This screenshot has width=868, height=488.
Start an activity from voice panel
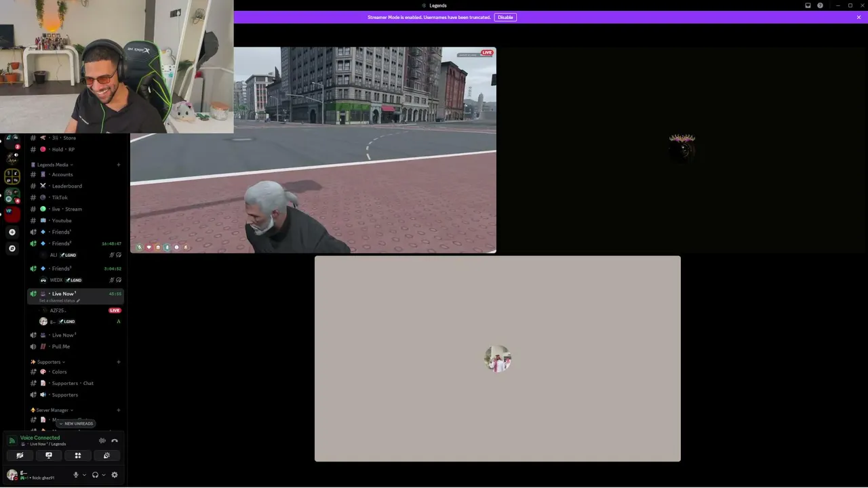point(78,455)
